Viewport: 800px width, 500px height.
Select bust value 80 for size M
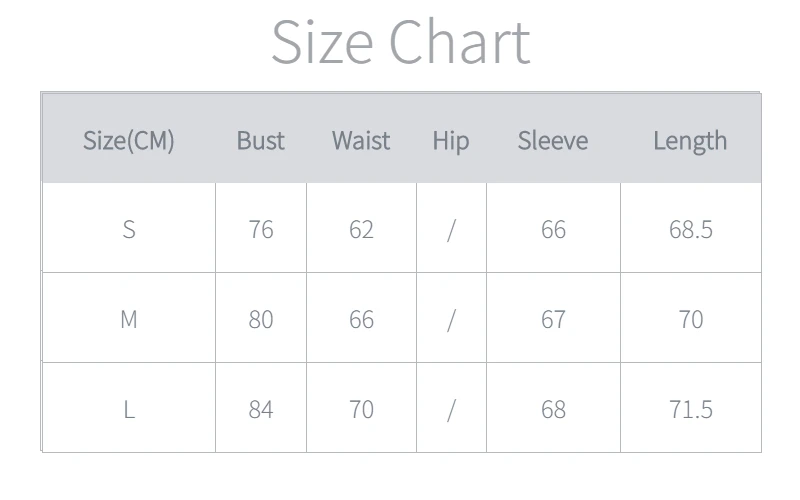(x=260, y=319)
